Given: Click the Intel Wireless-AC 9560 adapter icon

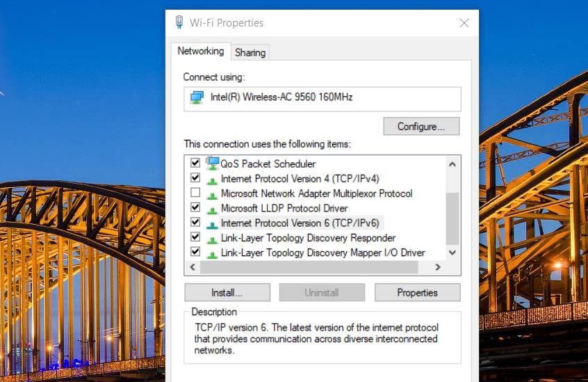Looking at the screenshot, I should point(197,97).
